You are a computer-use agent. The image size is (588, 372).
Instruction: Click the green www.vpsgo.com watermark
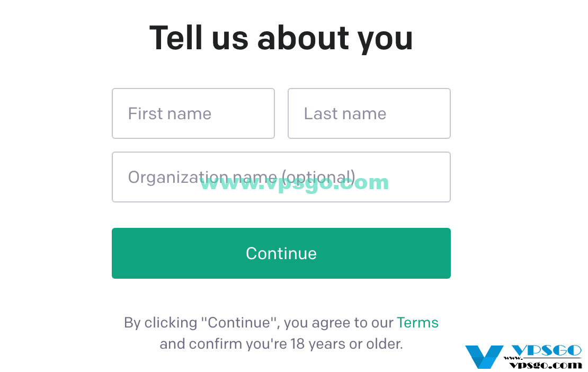[295, 183]
